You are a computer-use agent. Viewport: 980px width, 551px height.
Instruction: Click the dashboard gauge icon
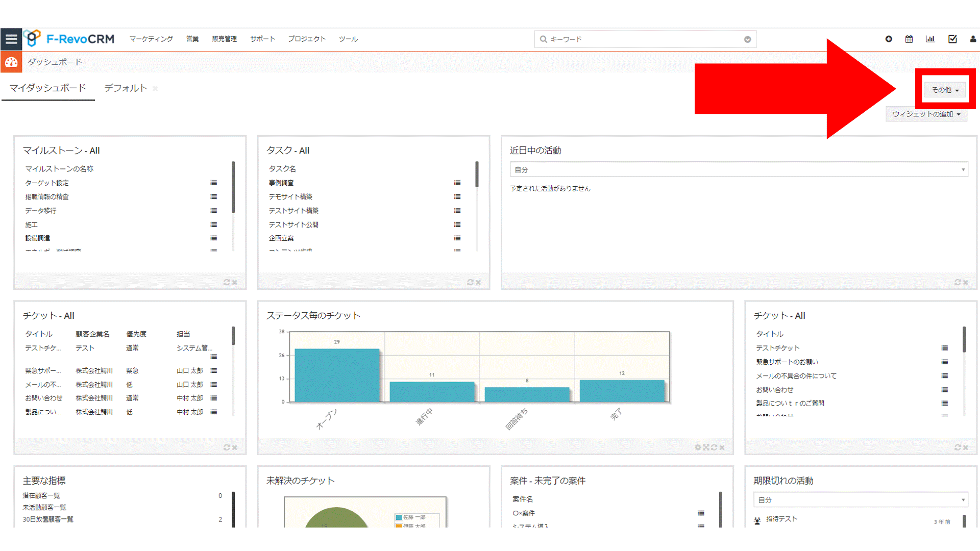[11, 62]
